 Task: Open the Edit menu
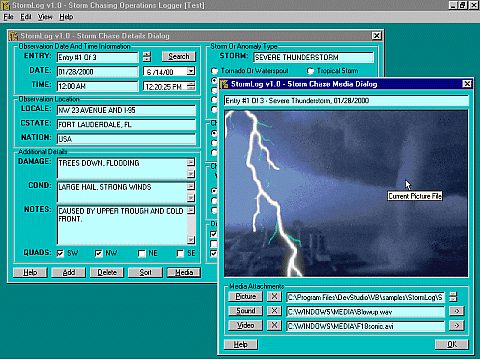click(26, 17)
